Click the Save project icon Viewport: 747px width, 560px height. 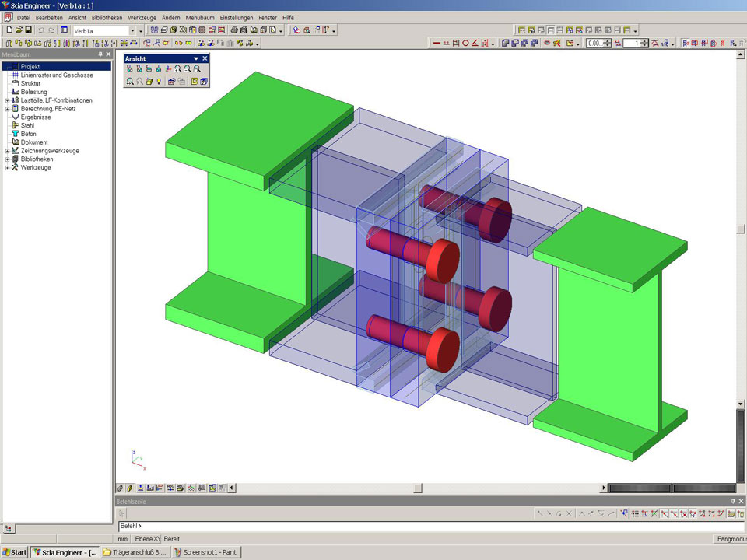[x=28, y=30]
